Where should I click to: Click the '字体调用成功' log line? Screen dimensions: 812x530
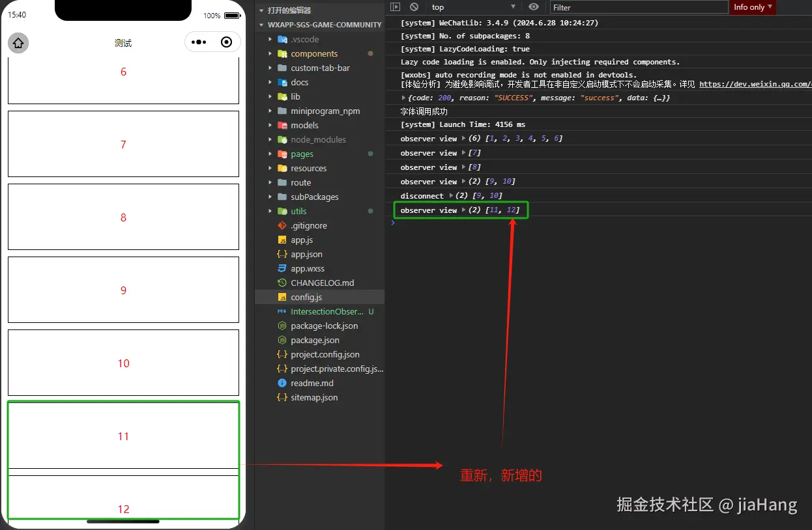424,111
